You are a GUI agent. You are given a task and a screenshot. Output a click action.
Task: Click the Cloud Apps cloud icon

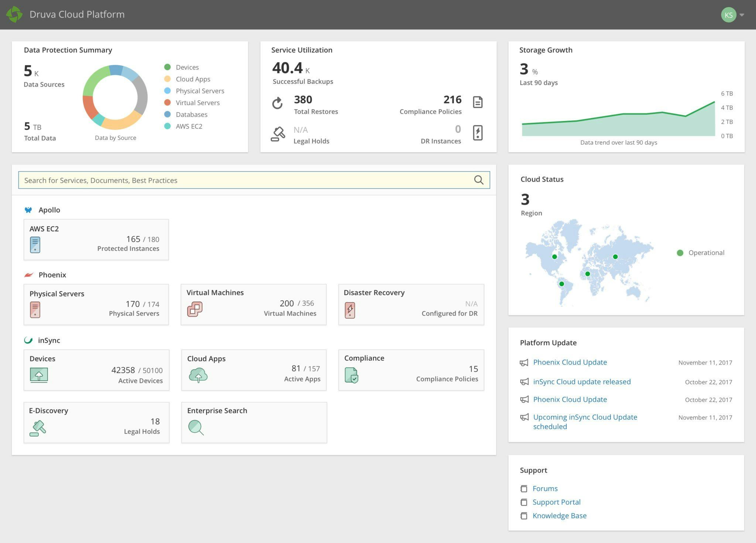(198, 375)
